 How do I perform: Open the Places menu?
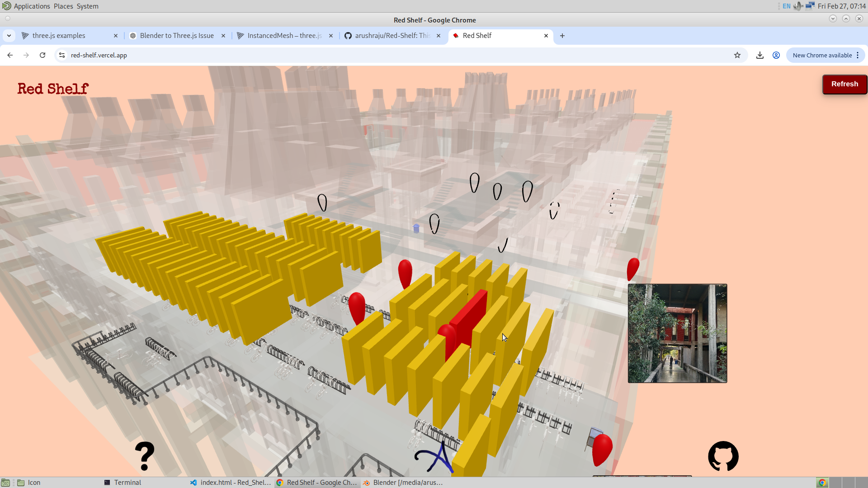tap(63, 6)
